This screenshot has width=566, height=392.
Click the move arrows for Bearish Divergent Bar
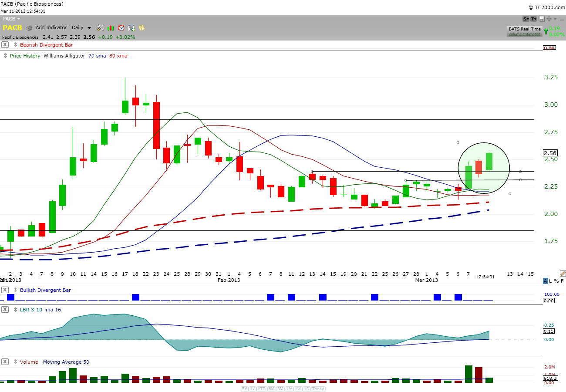tap(16, 45)
